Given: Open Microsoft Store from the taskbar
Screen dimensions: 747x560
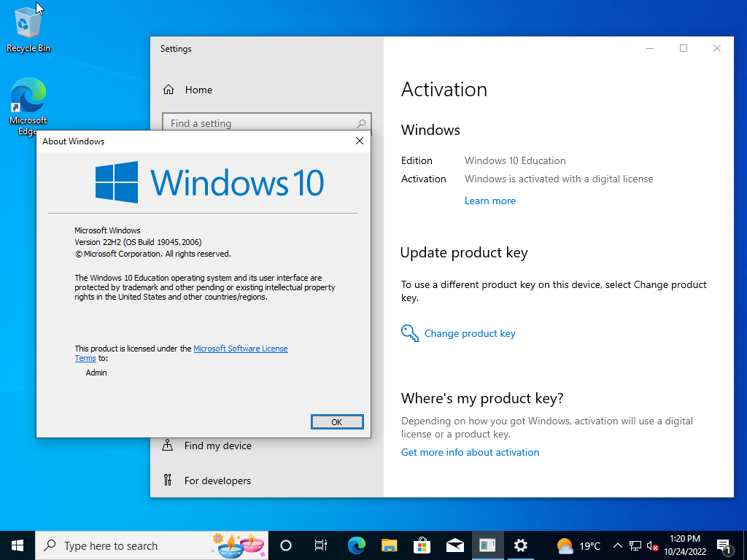Looking at the screenshot, I should 422,545.
